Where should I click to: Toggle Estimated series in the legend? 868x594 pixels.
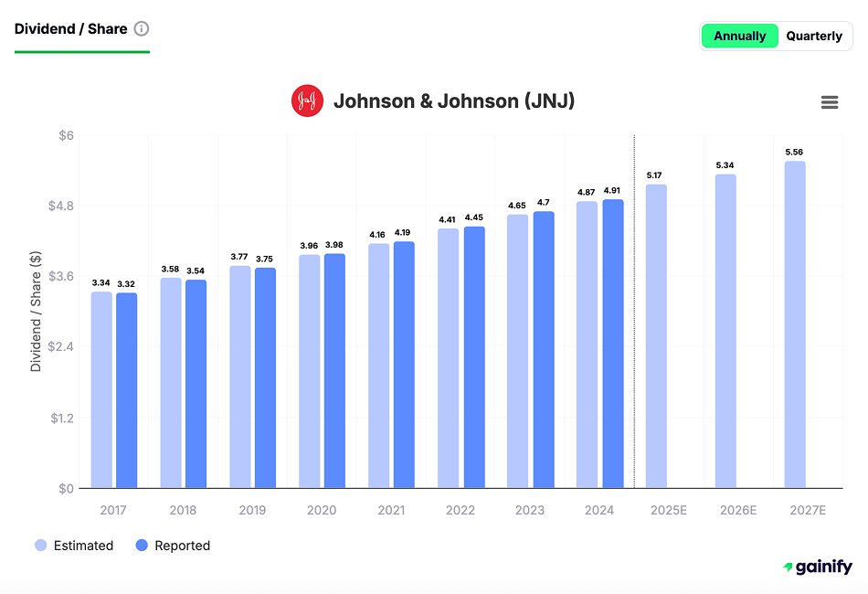click(x=74, y=546)
